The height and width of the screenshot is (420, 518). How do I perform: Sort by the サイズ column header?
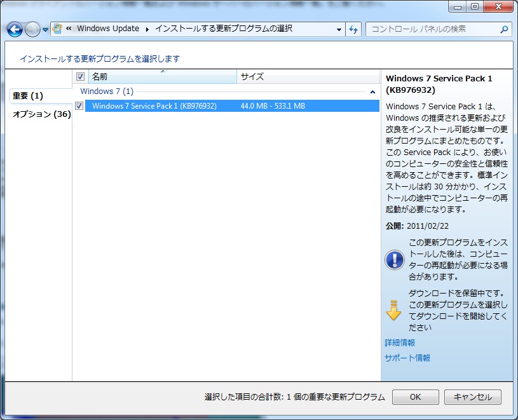pyautogui.click(x=308, y=77)
